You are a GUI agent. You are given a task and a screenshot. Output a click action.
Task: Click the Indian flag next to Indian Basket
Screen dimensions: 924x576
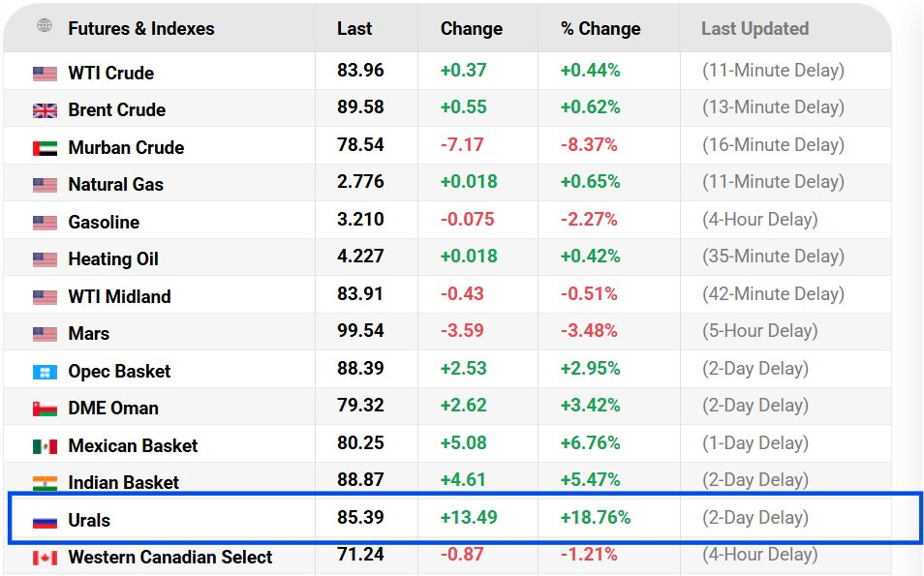(45, 483)
